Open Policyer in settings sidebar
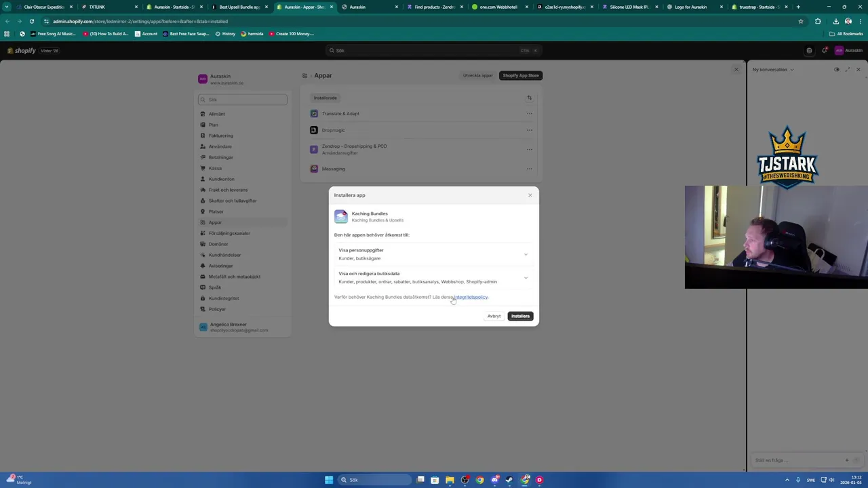The height and width of the screenshot is (488, 868). (243, 309)
